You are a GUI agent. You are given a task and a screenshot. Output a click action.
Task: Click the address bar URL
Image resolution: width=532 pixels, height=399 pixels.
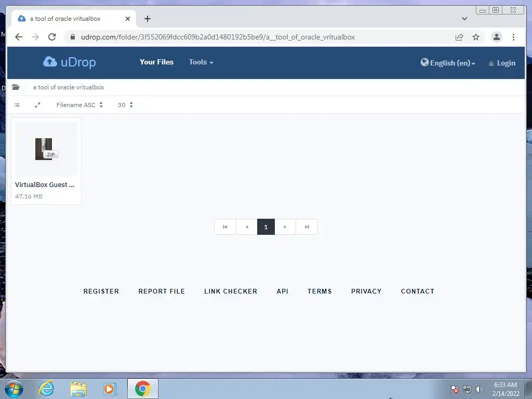click(x=218, y=37)
